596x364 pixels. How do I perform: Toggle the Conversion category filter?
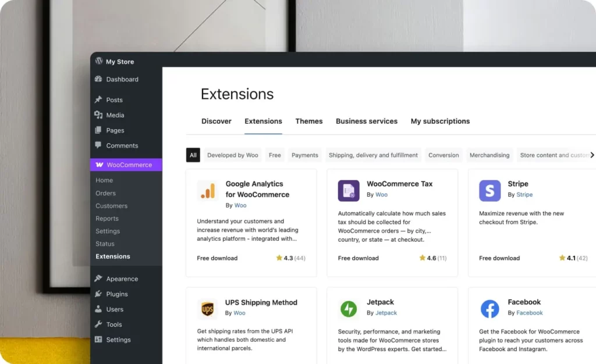coord(444,155)
